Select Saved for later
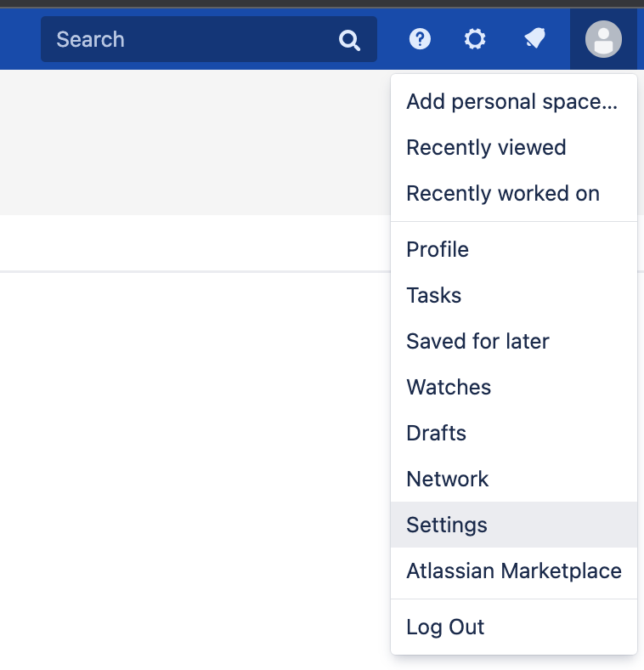 pyautogui.click(x=477, y=342)
